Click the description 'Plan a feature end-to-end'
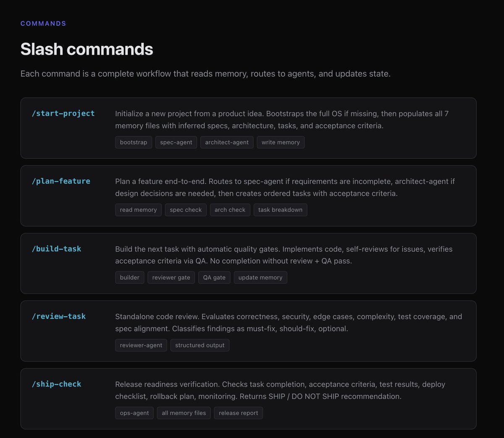Screen dimensions: 504x438 click(285, 187)
